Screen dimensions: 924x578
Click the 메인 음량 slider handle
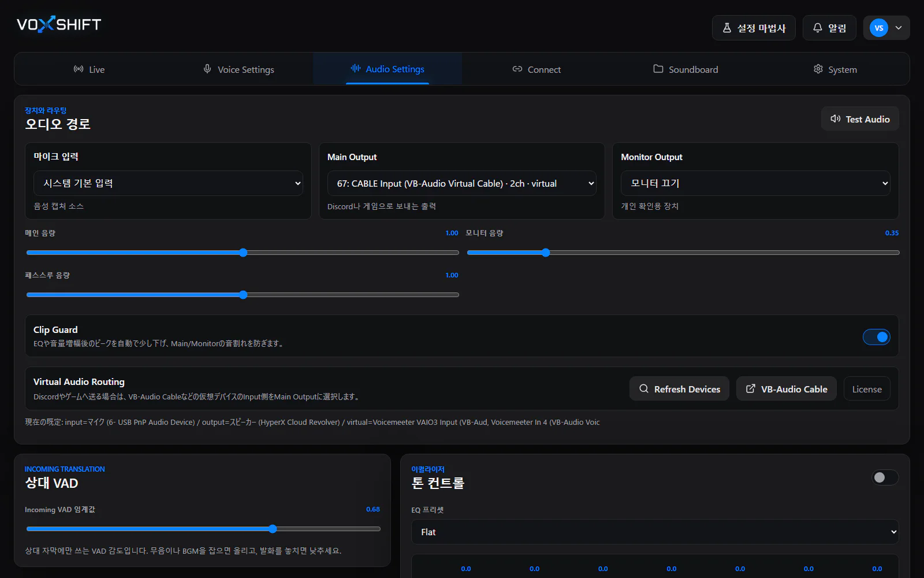tap(243, 253)
